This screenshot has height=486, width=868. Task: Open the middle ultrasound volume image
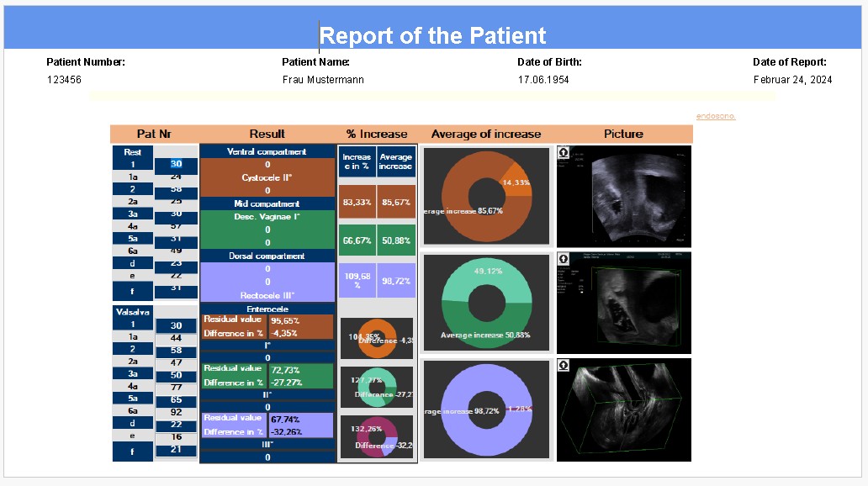(624, 303)
